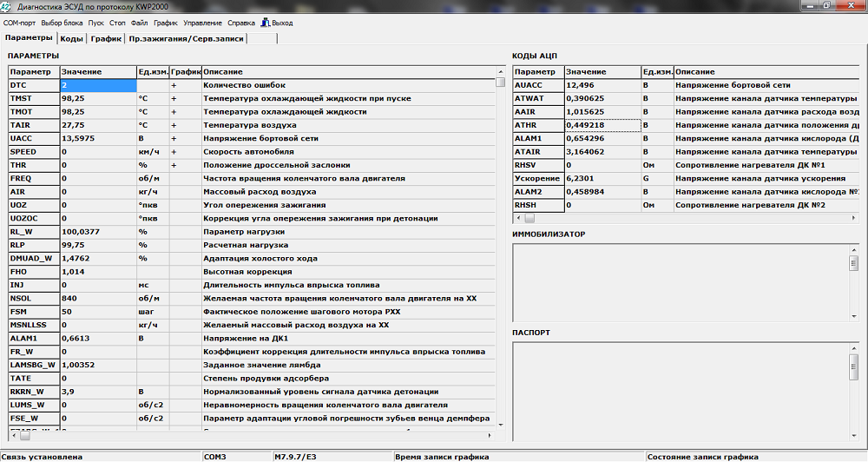Select the DTC value cell
868x462 pixels.
tap(98, 85)
